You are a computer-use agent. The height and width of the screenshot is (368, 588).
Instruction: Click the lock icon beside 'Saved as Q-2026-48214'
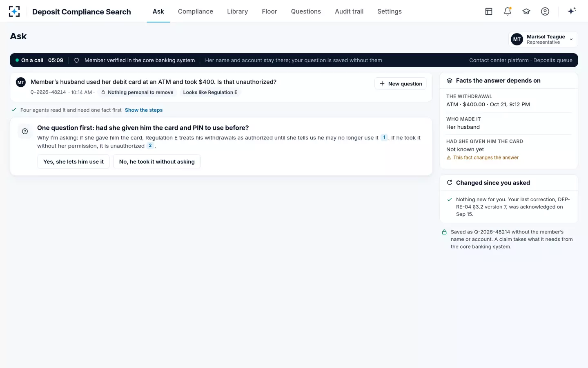click(x=444, y=232)
